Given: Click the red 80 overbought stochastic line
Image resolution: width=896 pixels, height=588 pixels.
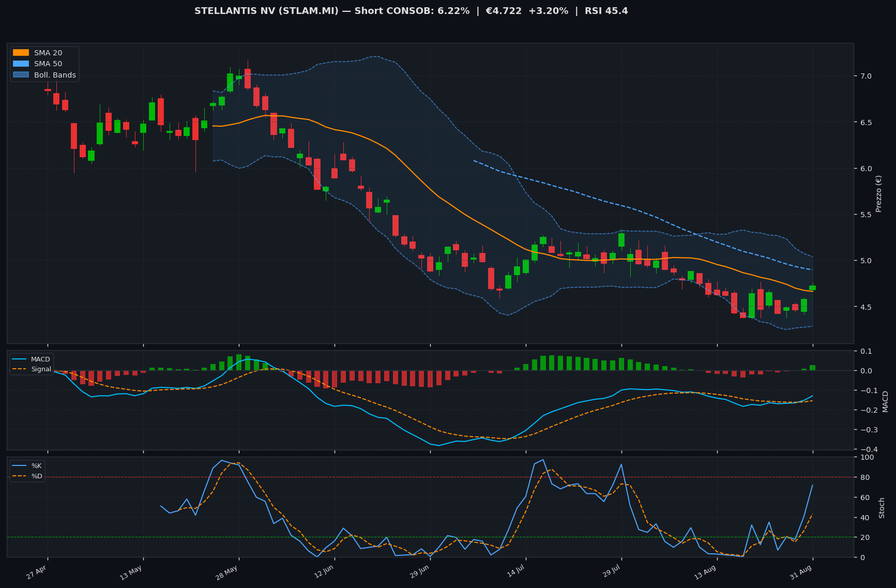Looking at the screenshot, I should coord(430,477).
